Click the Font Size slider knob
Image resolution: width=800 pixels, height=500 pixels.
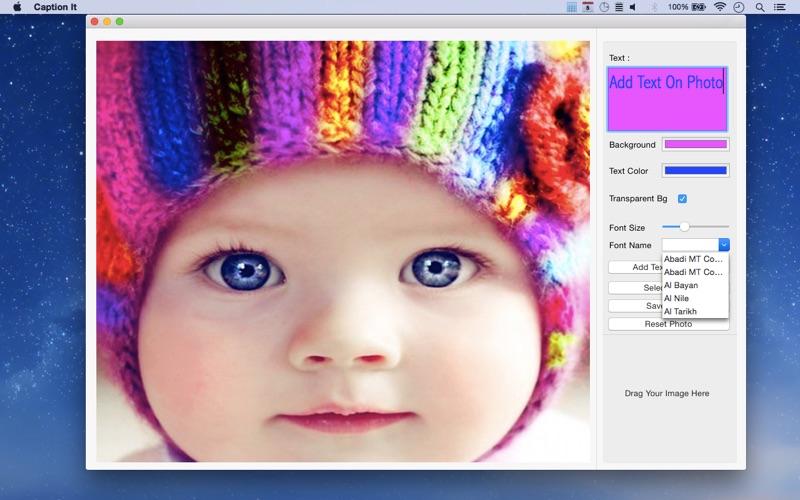tap(684, 227)
